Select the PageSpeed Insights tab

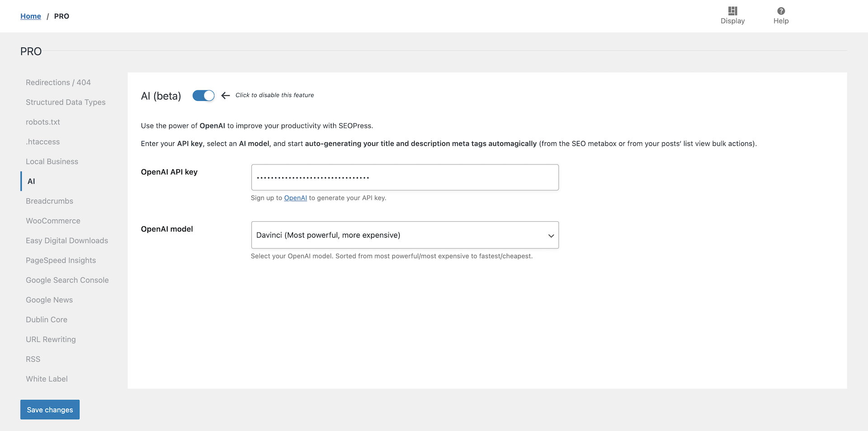click(61, 260)
